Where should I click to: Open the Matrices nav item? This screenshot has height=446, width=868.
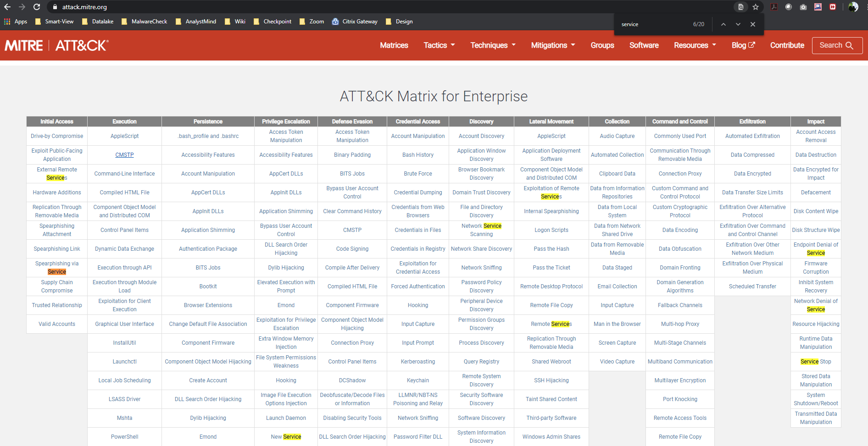[394, 45]
